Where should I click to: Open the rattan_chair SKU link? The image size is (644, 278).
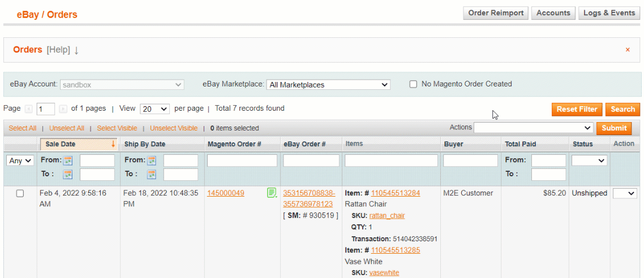coord(387,216)
